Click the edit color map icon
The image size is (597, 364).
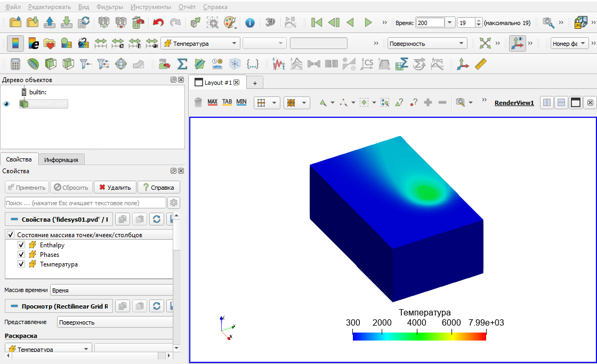pyautogui.click(x=33, y=43)
